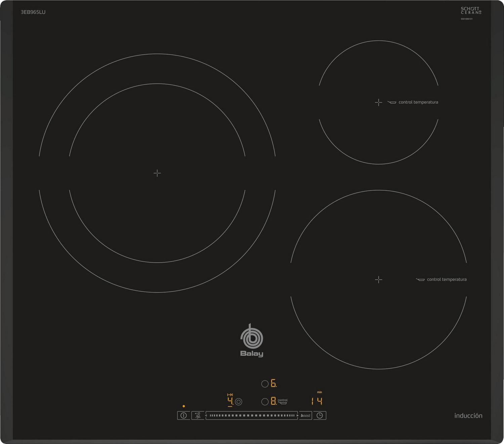This screenshot has height=444, width=504.
Task: Select the front right zone circle beside 8
Action: pyautogui.click(x=265, y=402)
